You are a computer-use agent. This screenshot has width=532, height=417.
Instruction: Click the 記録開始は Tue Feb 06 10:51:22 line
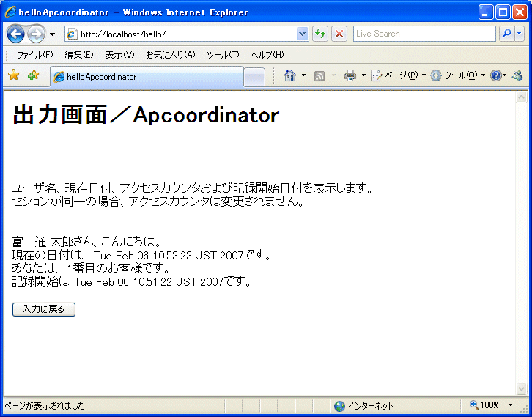[132, 281]
